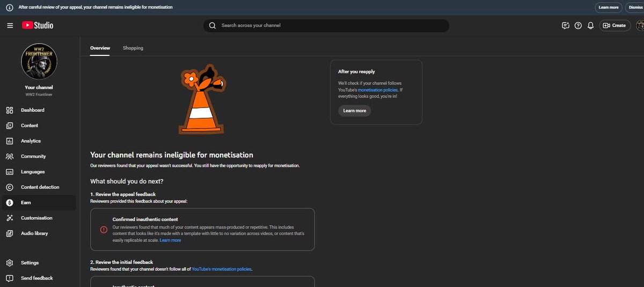This screenshot has width=644, height=287.
Task: Click the Create button
Action: (x=614, y=25)
